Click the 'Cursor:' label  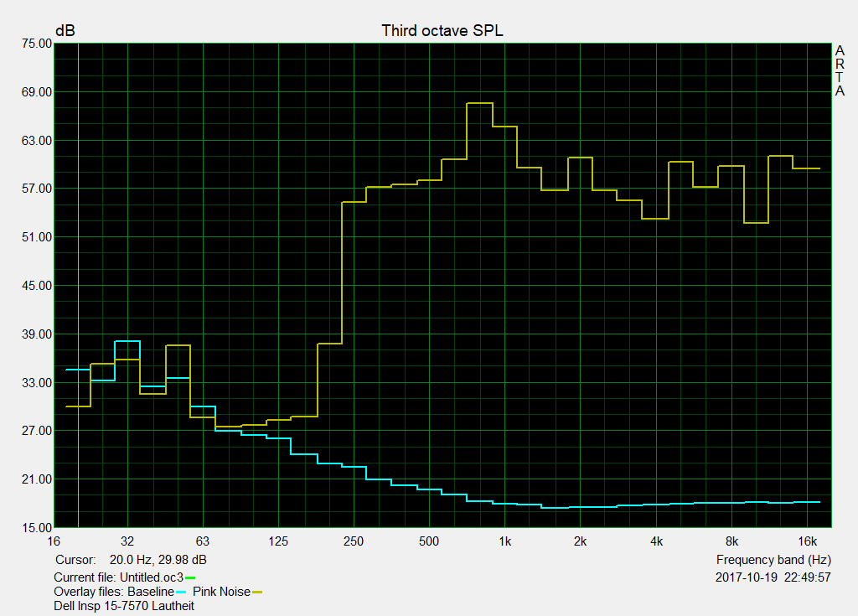pos(75,560)
